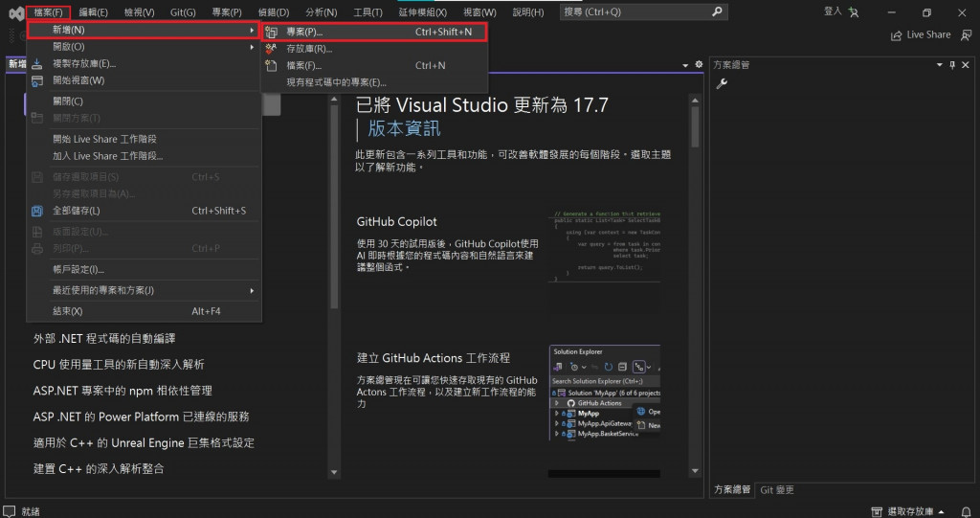980x518 pixels.
Task: Open the 編輯(E) menu
Action: (93, 12)
